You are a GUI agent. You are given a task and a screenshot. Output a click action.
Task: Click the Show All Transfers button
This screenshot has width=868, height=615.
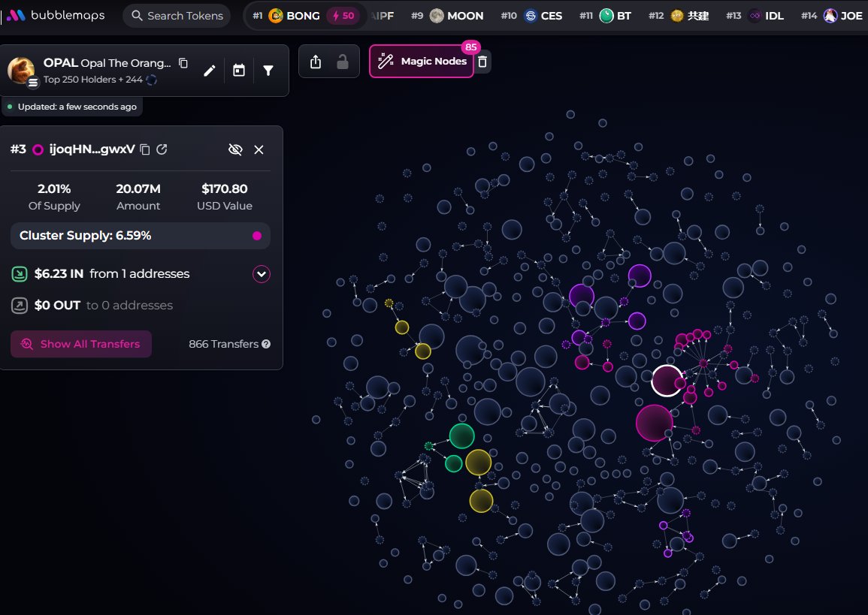tap(81, 344)
